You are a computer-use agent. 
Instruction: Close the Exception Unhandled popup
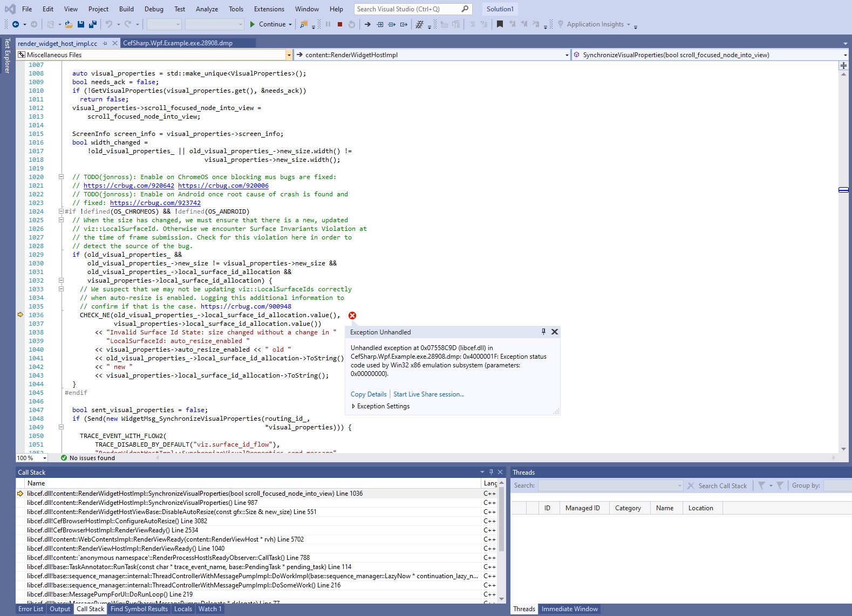point(554,332)
